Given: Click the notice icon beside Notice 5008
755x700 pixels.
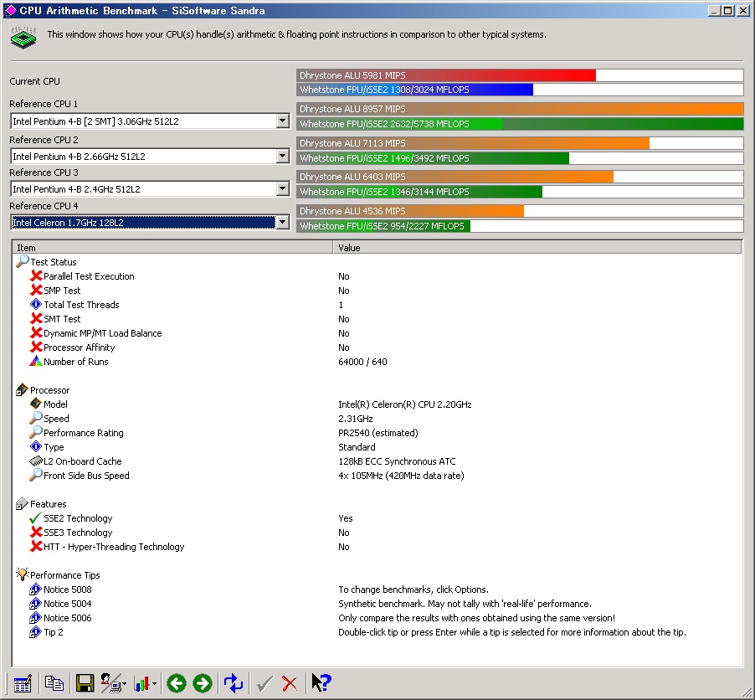Looking at the screenshot, I should pyautogui.click(x=35, y=589).
